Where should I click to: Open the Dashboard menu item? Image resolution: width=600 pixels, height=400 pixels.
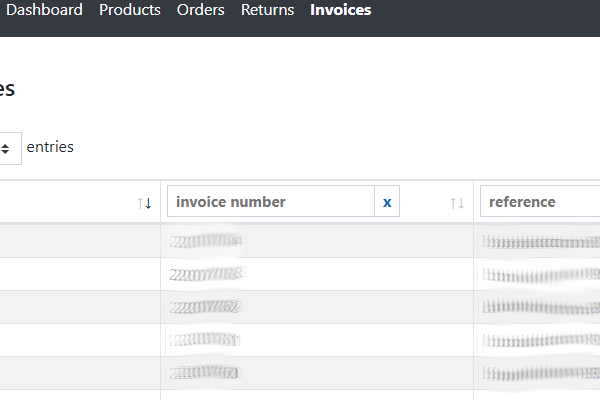pyautogui.click(x=44, y=10)
